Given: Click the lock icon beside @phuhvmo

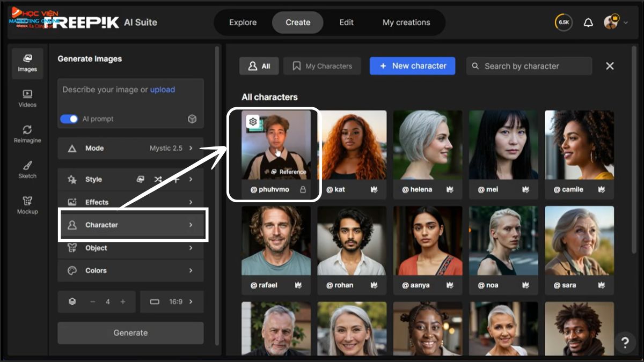Looking at the screenshot, I should [303, 189].
